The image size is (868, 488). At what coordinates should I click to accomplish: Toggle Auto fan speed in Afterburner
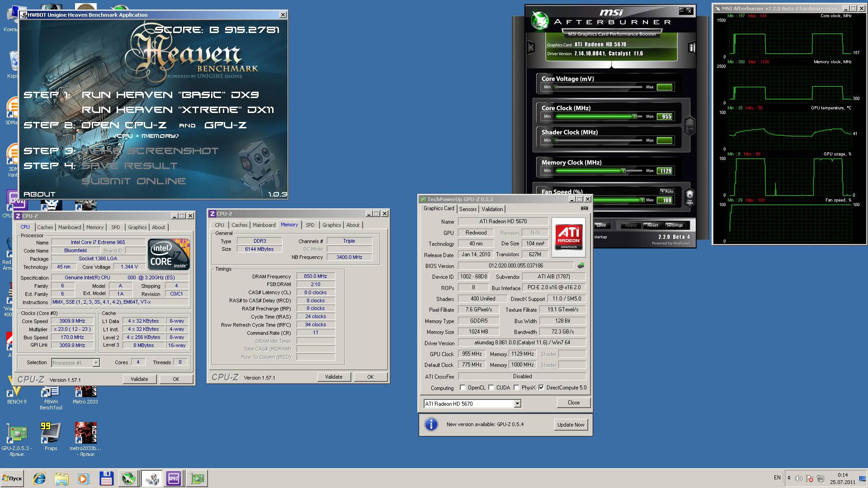667,192
